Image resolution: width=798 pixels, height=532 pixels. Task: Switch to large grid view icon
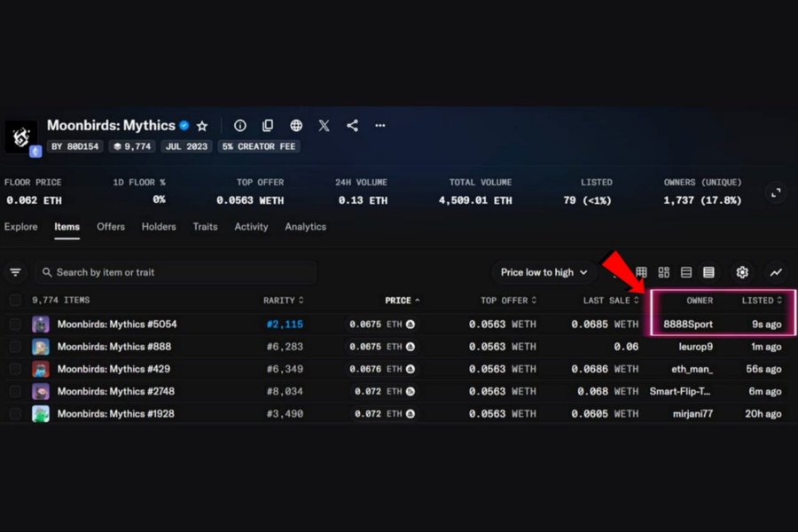663,272
